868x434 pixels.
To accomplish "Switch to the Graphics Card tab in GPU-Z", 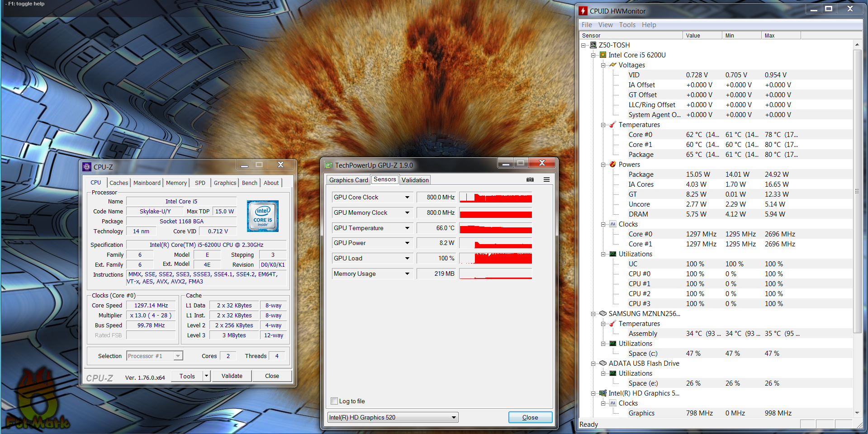I will coord(348,180).
